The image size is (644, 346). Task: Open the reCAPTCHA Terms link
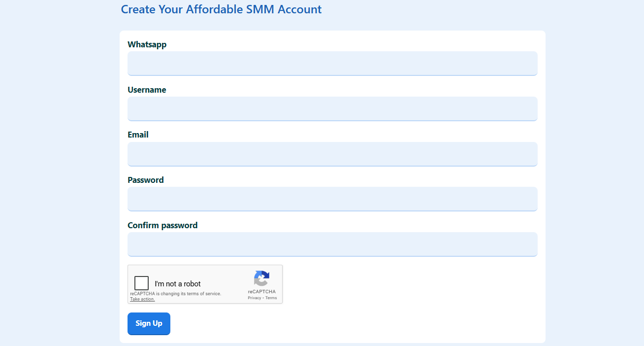tap(271, 298)
